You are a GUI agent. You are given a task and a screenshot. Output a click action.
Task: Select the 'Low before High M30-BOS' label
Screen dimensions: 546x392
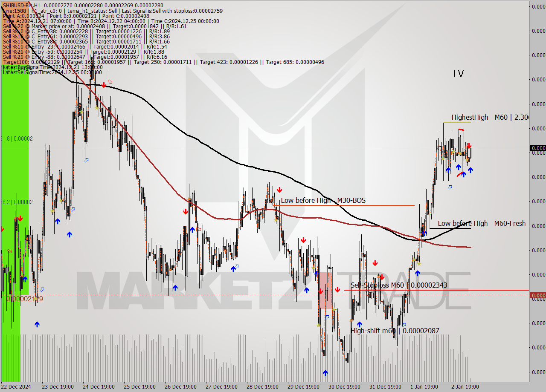click(323, 200)
